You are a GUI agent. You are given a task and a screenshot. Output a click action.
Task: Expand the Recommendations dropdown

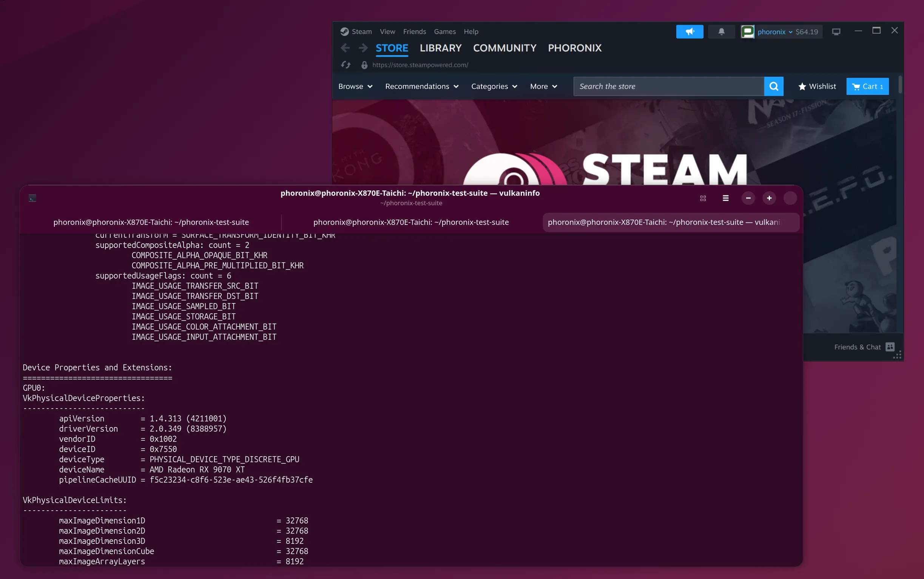click(422, 87)
